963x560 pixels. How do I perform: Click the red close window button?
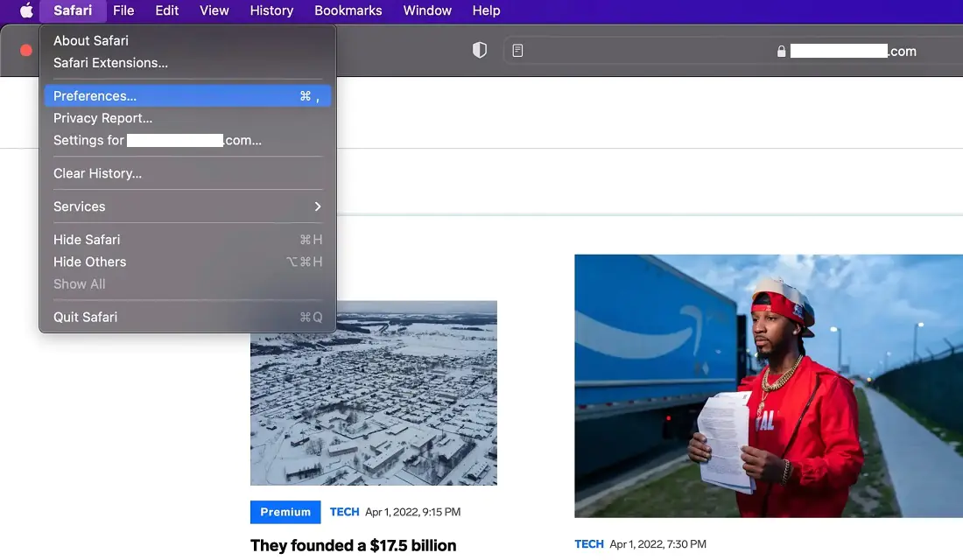point(26,51)
